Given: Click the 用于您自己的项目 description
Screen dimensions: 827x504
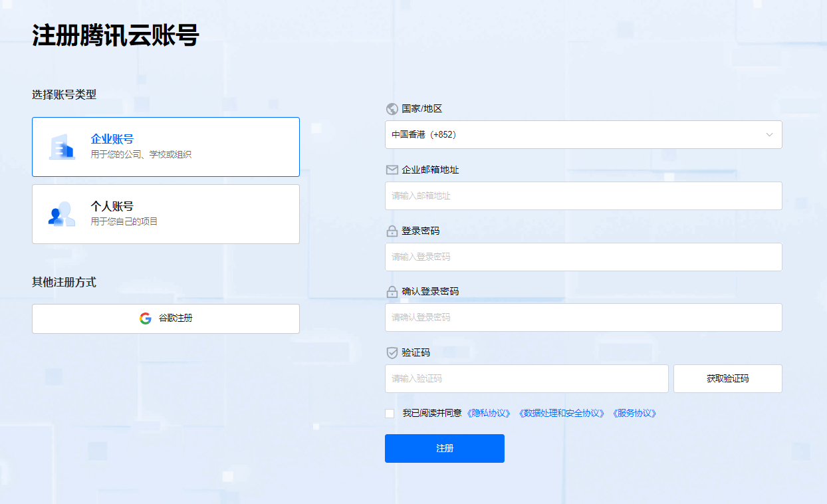Looking at the screenshot, I should click(x=124, y=221).
